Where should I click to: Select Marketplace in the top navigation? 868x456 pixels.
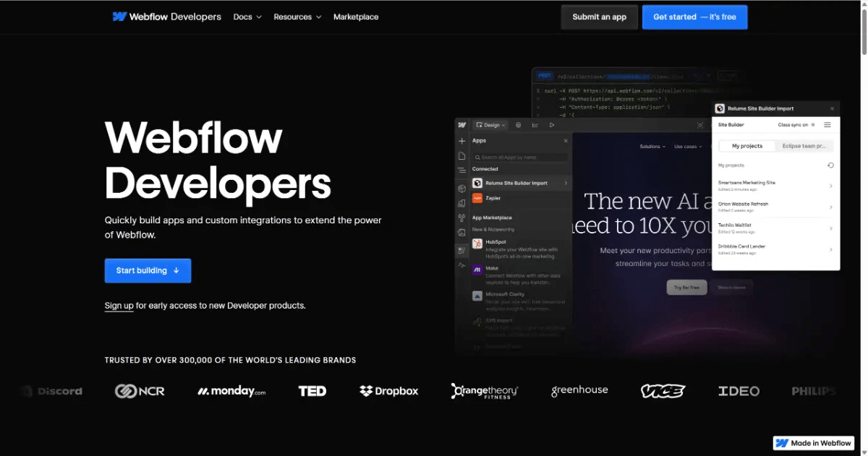coord(355,17)
